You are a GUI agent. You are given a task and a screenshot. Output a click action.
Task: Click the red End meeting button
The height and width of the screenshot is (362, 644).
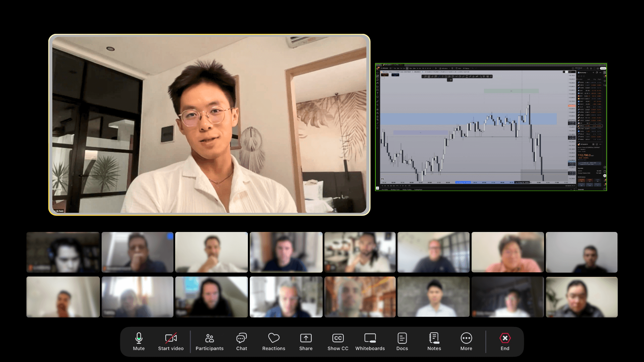pyautogui.click(x=505, y=342)
